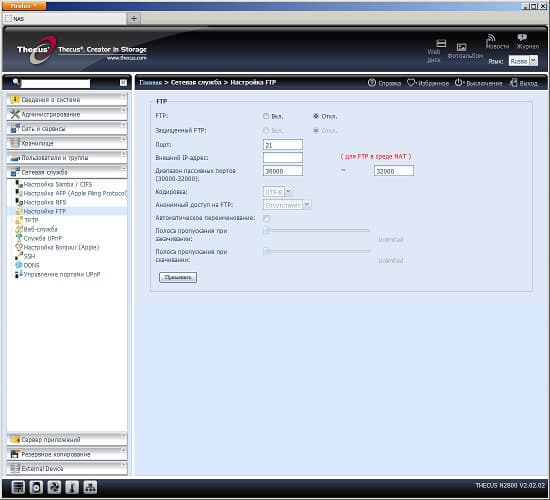Click the Применить apply button
550x500 pixels.
point(178,277)
